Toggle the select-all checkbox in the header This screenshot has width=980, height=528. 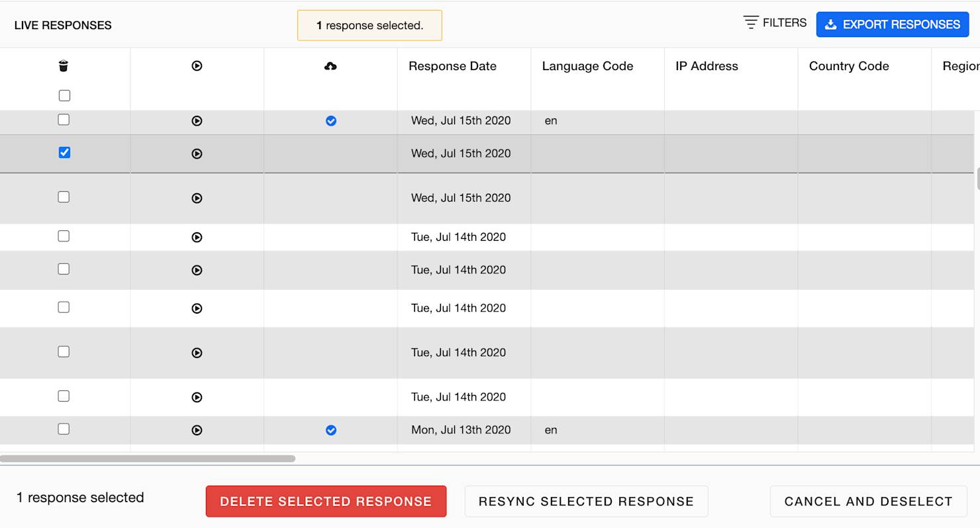point(64,95)
